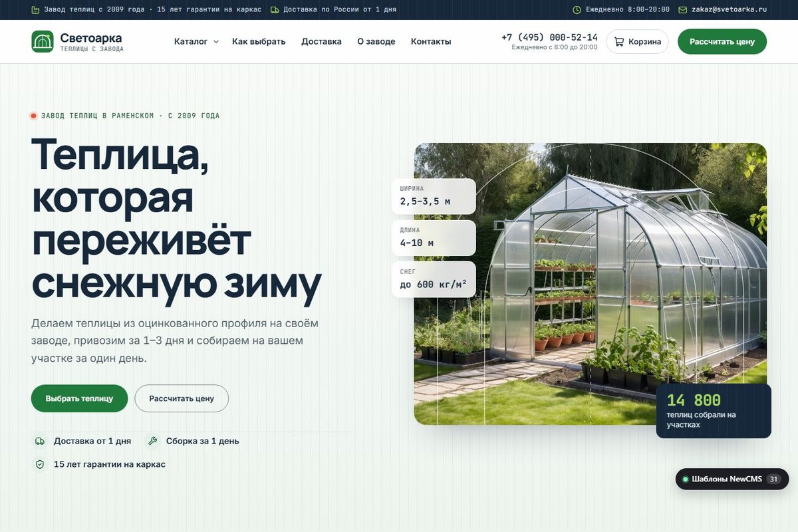The image size is (798, 532).
Task: Click delivery truck icon in top bar
Action: (275, 10)
